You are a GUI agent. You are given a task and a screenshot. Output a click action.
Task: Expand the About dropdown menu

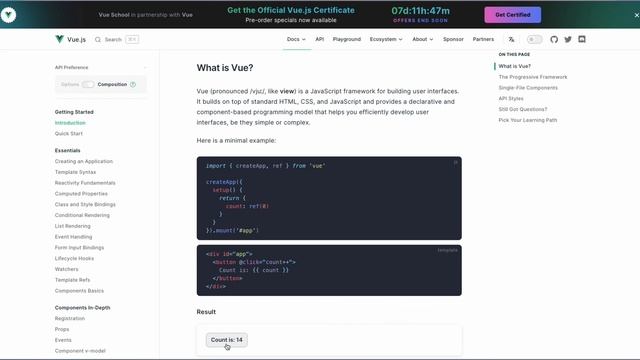(x=422, y=39)
